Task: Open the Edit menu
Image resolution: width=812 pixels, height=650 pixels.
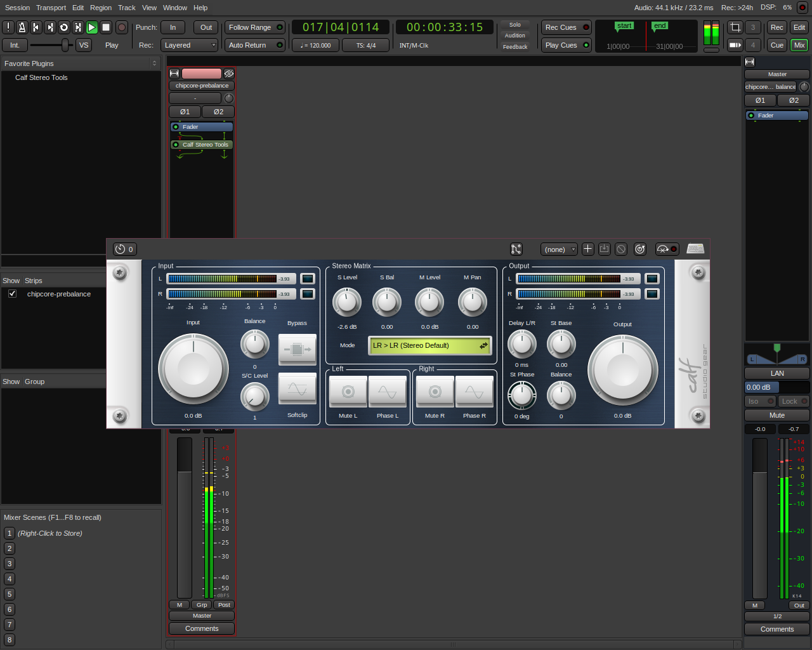Action: point(78,8)
